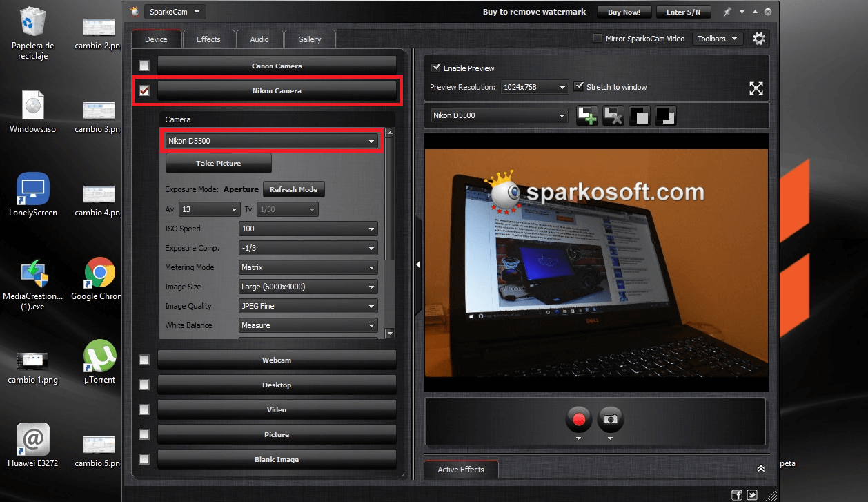The image size is (868, 502).
Task: Switch the preview to full screen
Action: coord(756,88)
